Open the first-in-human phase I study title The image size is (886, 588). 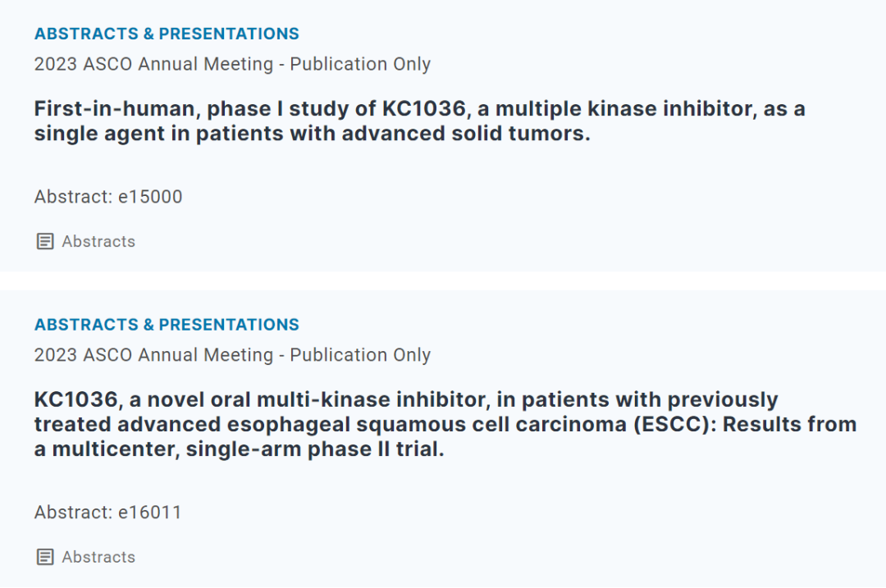(418, 109)
